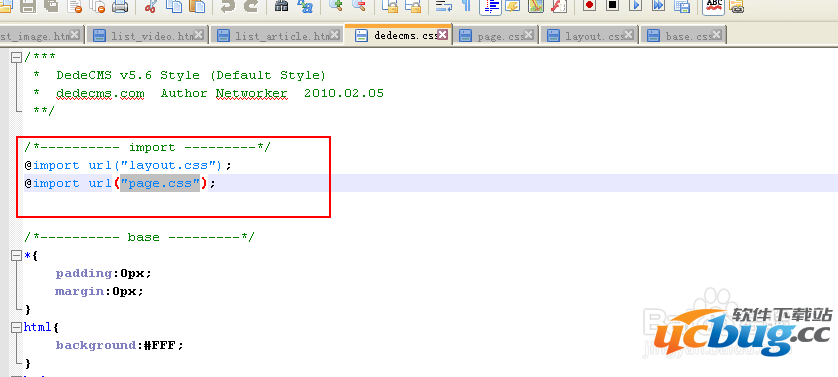Image resolution: width=838 pixels, height=377 pixels.
Task: Click the #FFF background color value
Action: (164, 345)
